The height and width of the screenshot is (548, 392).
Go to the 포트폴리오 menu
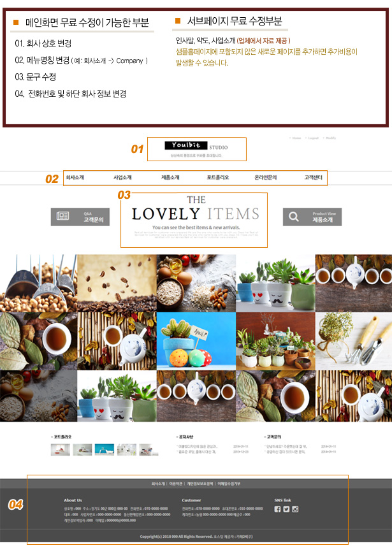coord(218,178)
